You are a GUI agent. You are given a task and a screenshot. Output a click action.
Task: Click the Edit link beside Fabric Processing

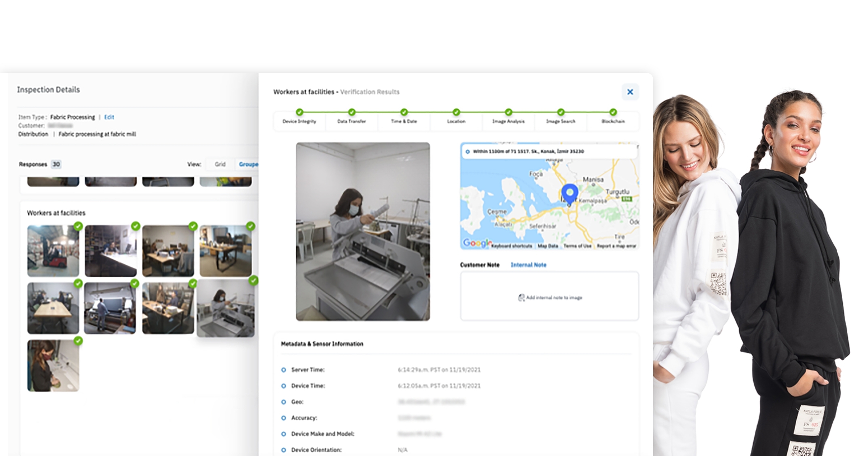109,117
